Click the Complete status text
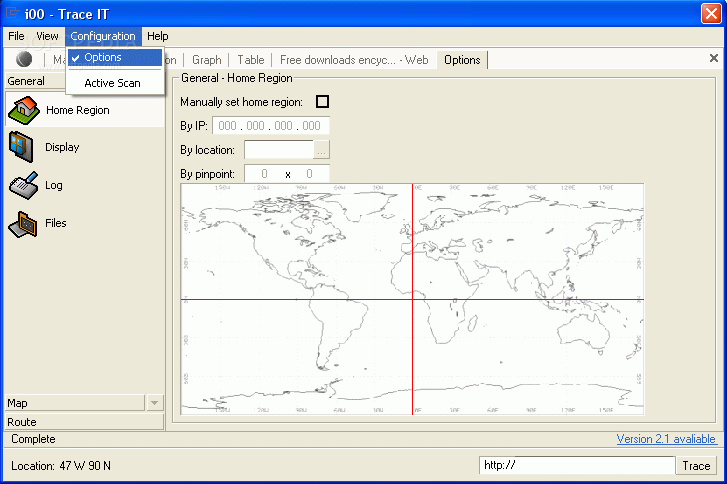The height and width of the screenshot is (484, 727). point(33,439)
